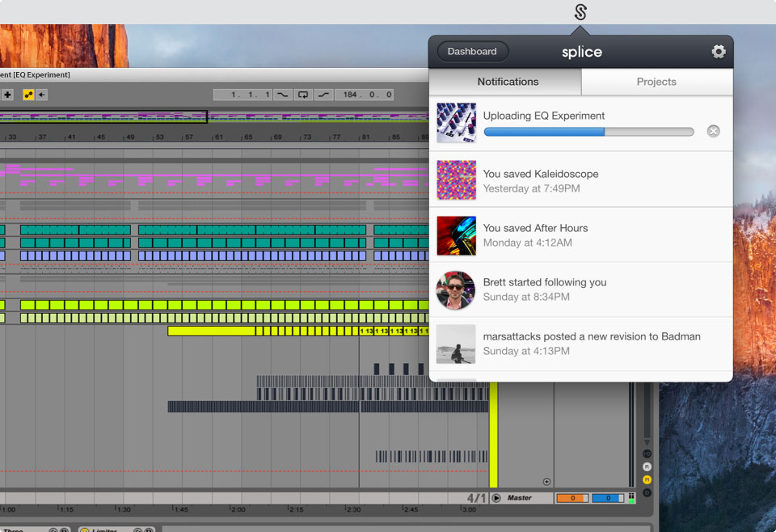Open Splice settings gear
The height and width of the screenshot is (532, 776).
point(719,52)
